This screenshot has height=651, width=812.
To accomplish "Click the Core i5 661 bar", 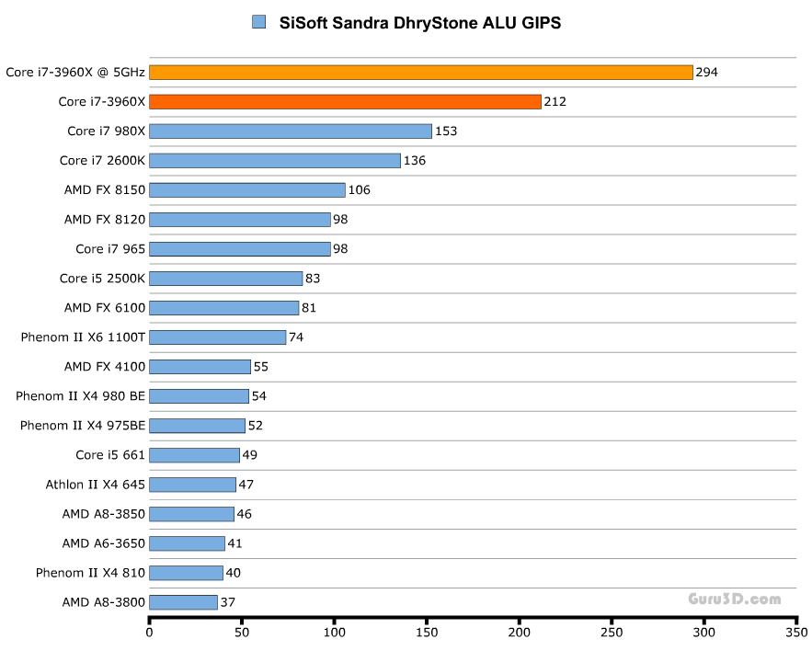I will point(194,455).
